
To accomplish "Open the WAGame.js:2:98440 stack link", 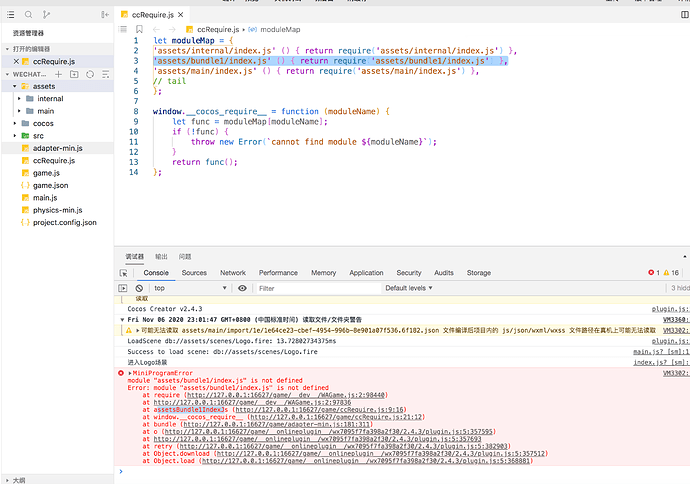I will click(286, 395).
